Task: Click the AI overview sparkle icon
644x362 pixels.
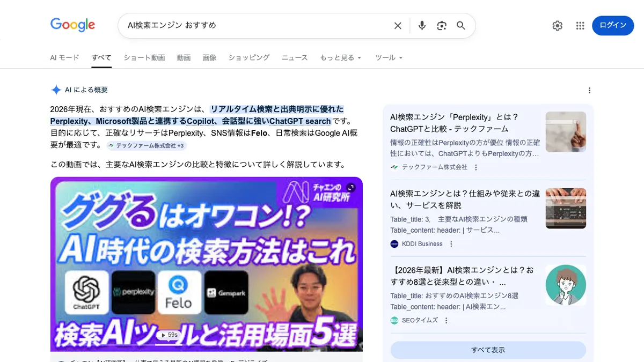Action: point(56,90)
